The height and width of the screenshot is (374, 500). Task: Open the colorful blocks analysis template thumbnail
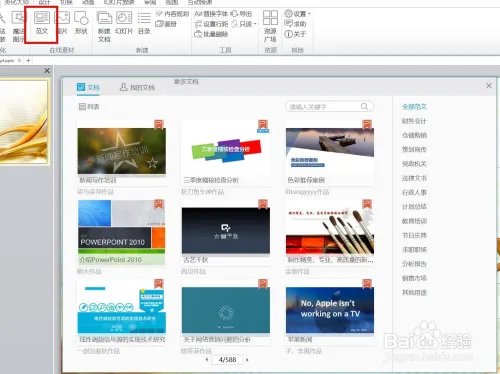[x=226, y=150]
